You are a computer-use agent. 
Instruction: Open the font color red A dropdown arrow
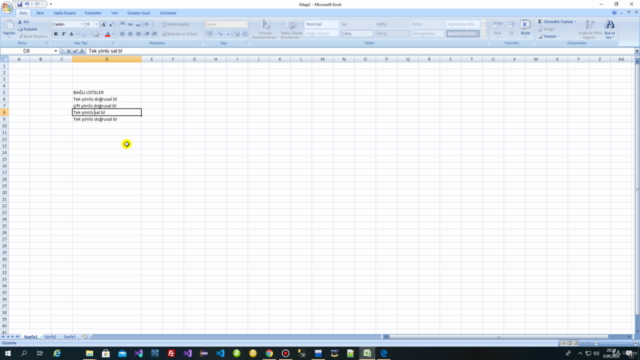pos(113,34)
